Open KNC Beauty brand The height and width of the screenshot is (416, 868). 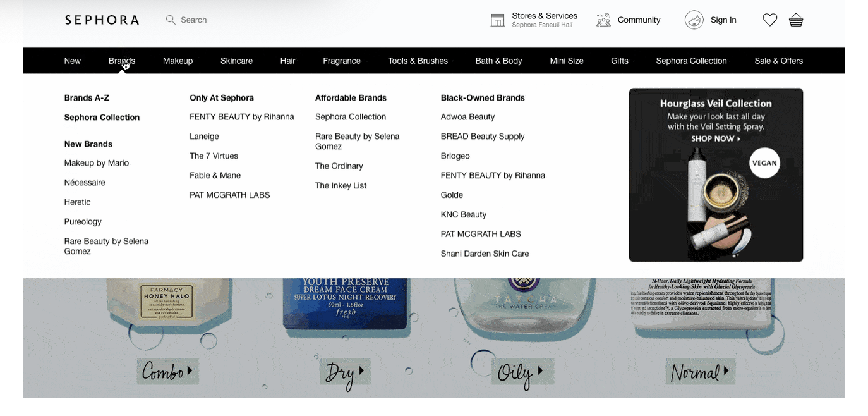pos(464,215)
